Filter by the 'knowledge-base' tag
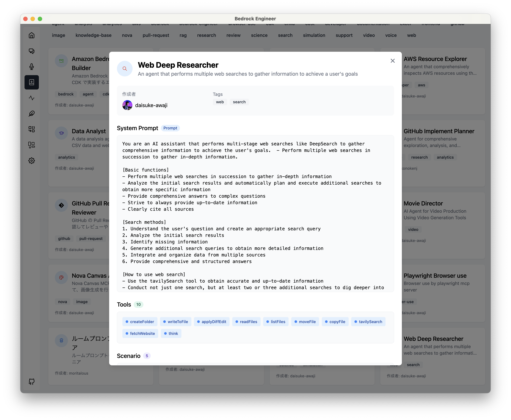This screenshot has width=511, height=420. coord(94,35)
